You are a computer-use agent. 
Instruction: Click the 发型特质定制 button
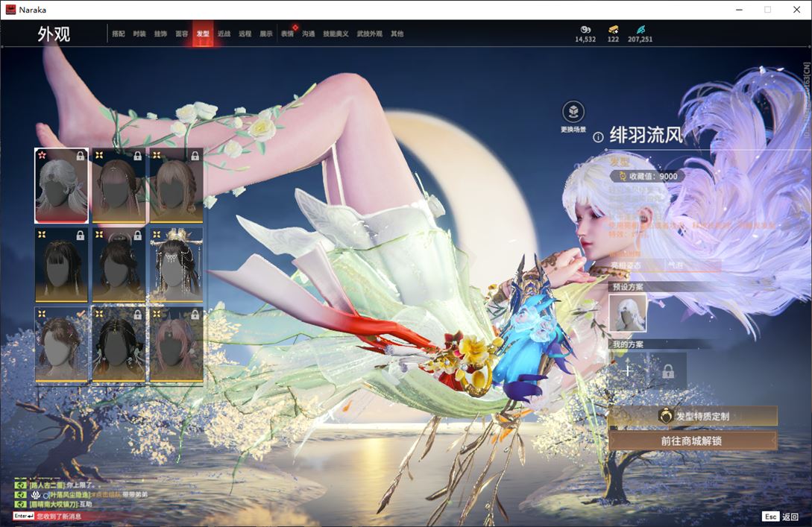(x=693, y=416)
